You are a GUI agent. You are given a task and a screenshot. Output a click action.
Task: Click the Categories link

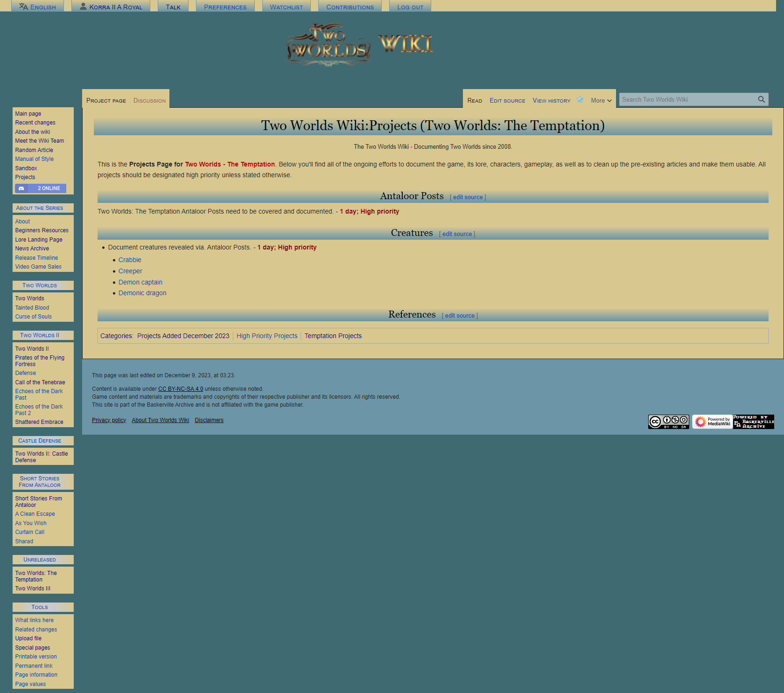[116, 336]
